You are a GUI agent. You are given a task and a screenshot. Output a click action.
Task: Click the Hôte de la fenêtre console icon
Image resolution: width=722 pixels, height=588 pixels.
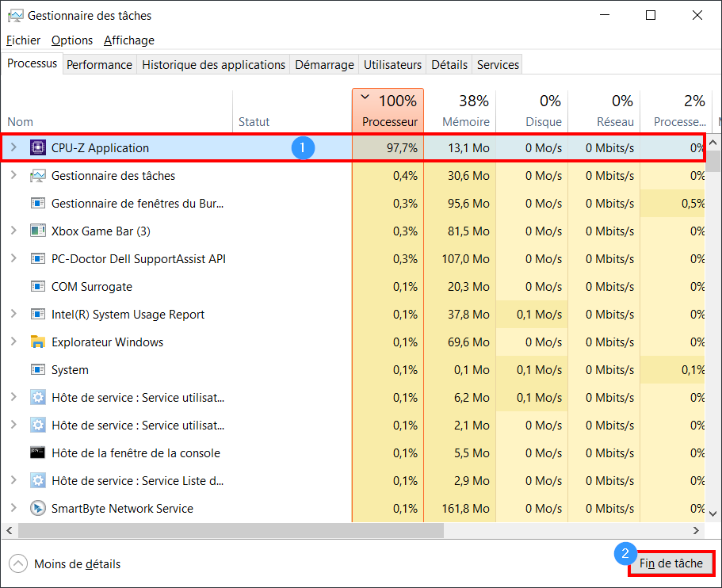coord(38,452)
